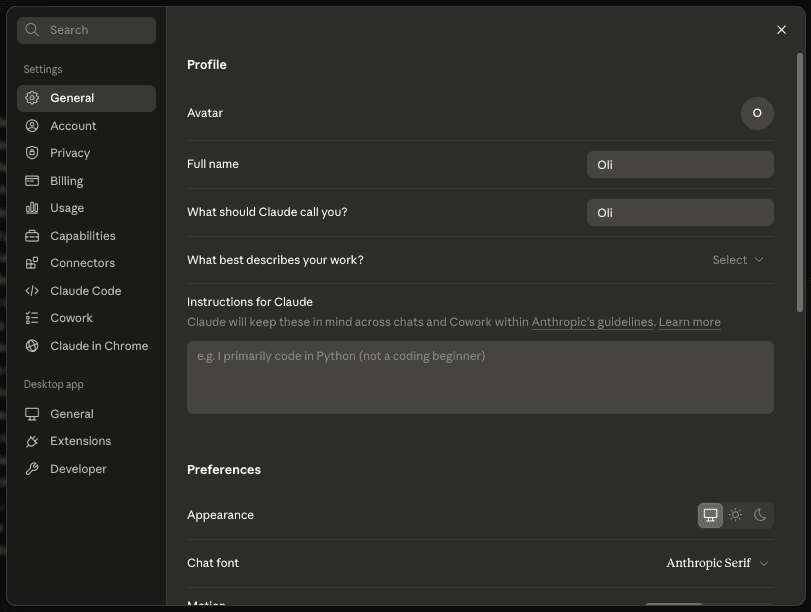The height and width of the screenshot is (612, 811).
Task: Click the Billing card icon
Action: pyautogui.click(x=32, y=181)
